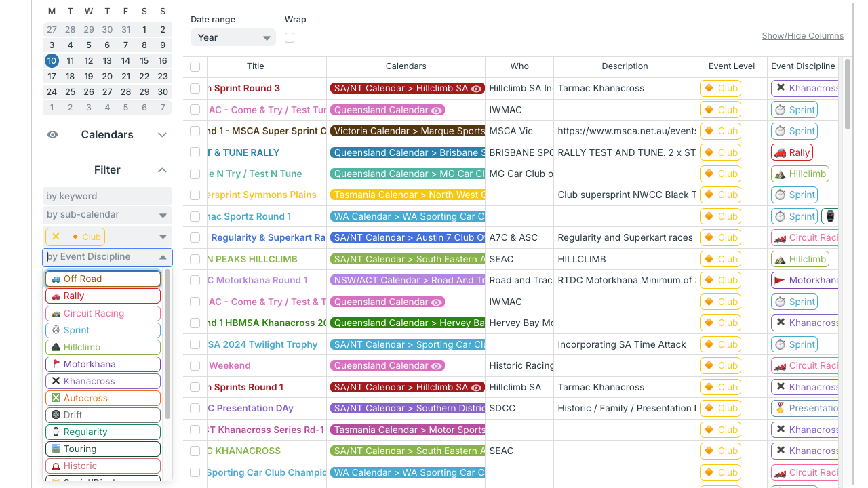The image size is (868, 488).
Task: Choose Off Road from discipline list
Action: pyautogui.click(x=103, y=279)
